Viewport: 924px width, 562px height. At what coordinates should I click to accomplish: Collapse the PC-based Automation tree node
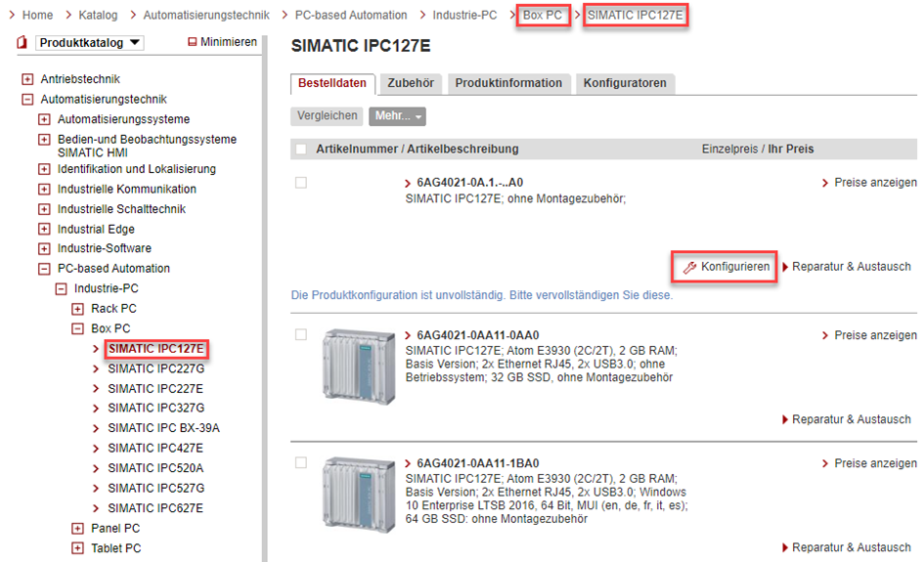(x=44, y=269)
